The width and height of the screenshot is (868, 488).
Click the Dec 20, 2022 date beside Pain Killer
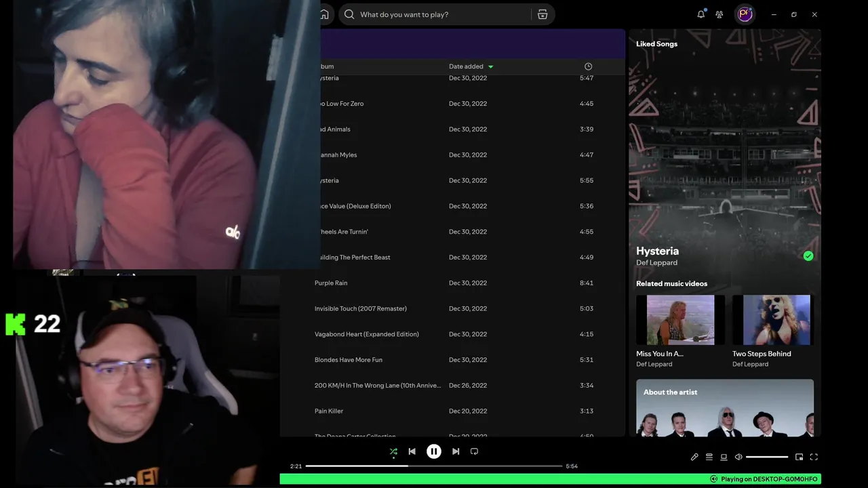[468, 411]
